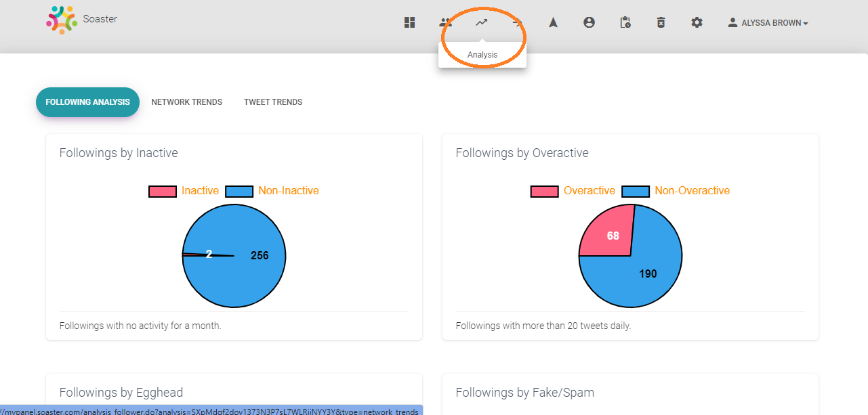Click the pink Overactive pie slice showing 68
Screen dimensions: 868x415
coord(608,234)
